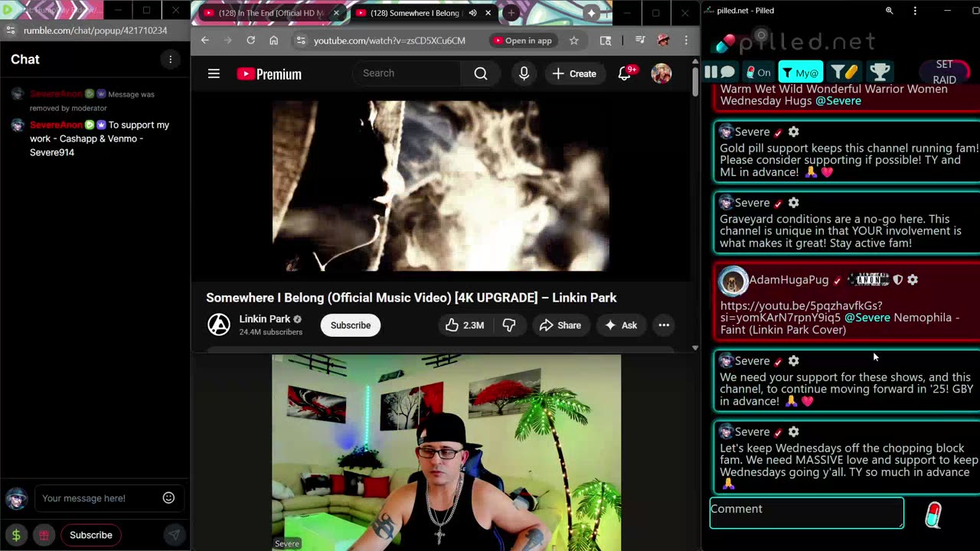The height and width of the screenshot is (551, 980).
Task: Click the YouTube Premium logo
Action: (269, 74)
